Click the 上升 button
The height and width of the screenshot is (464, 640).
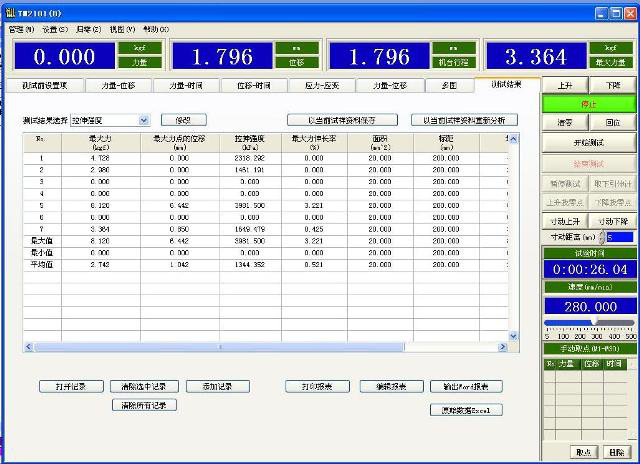click(565, 85)
